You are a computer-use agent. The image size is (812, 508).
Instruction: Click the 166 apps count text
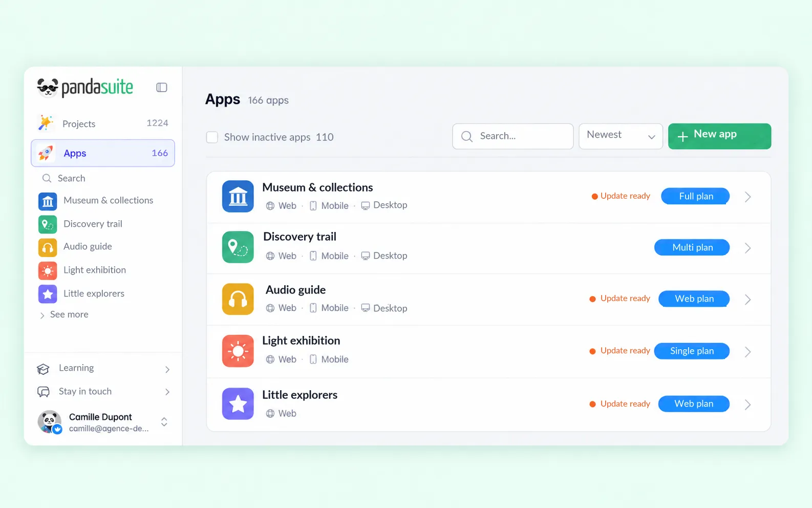(x=268, y=100)
